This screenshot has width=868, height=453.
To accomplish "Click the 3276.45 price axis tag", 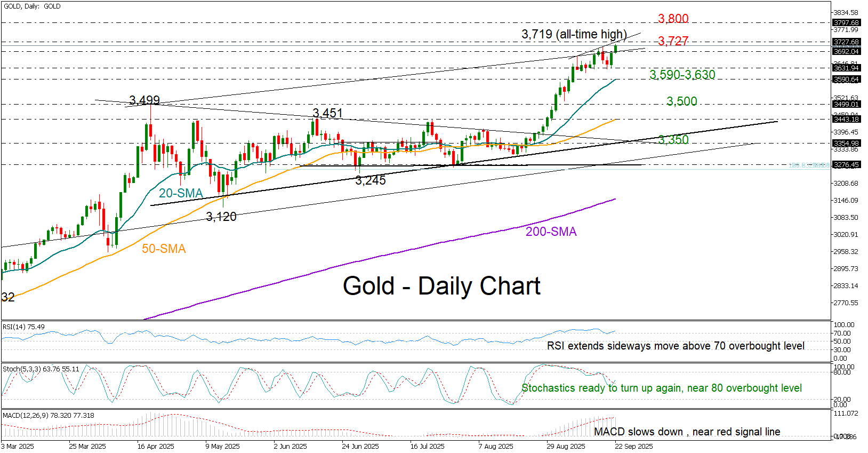I will pos(846,165).
